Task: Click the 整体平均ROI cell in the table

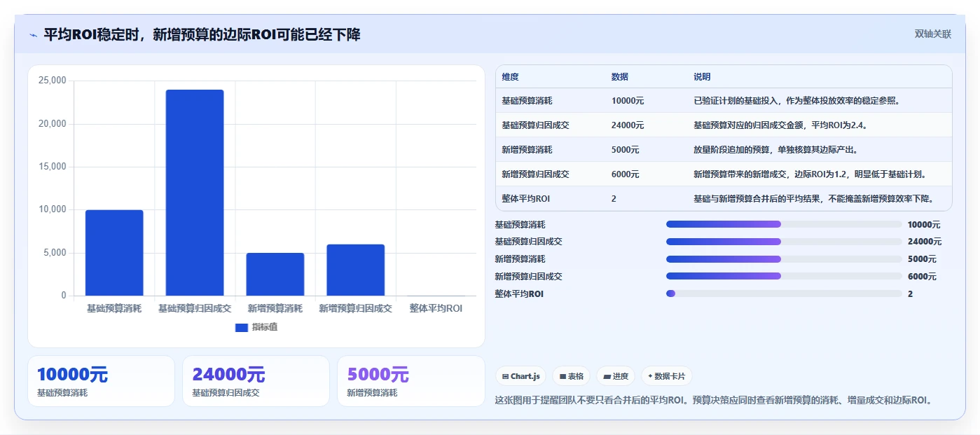Action: (526, 199)
